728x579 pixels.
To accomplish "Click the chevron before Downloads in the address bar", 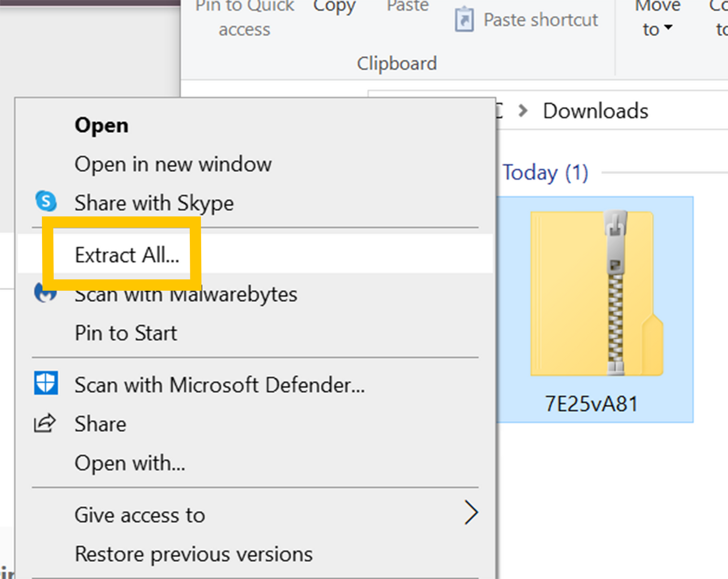I will click(x=523, y=111).
